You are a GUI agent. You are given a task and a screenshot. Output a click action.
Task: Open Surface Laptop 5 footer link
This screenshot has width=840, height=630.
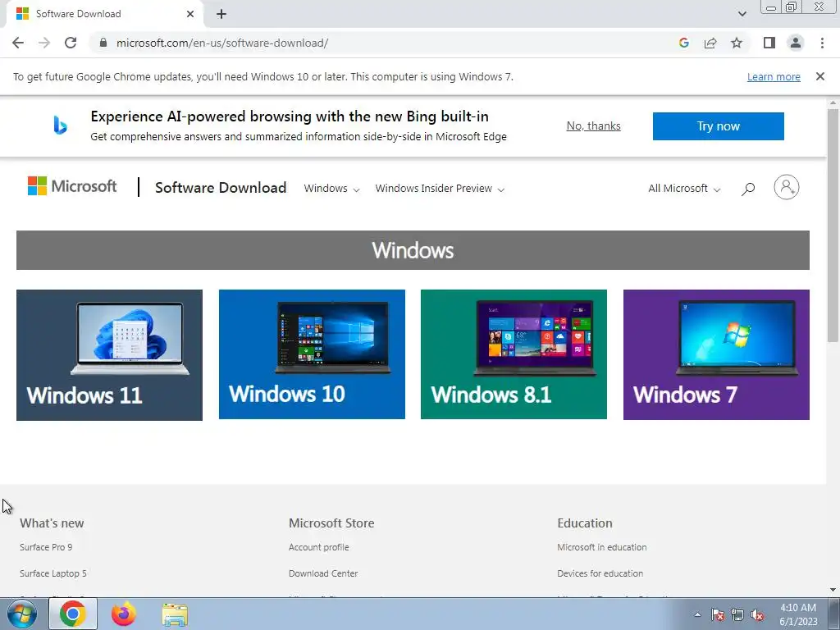coord(53,573)
